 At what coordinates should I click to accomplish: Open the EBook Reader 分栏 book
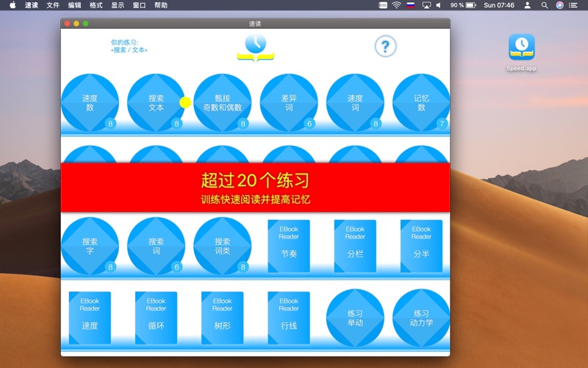(355, 246)
